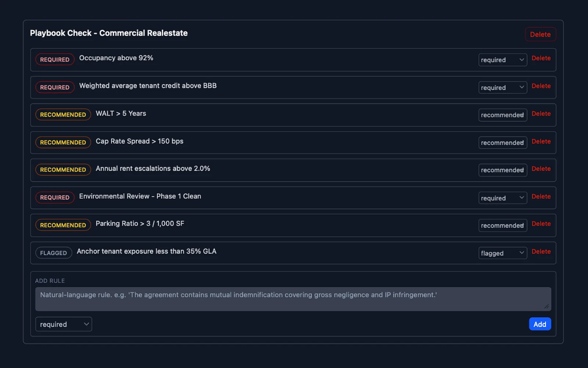Select text 'Occupancy above 92%'
This screenshot has width=588, height=368.
pyautogui.click(x=116, y=58)
